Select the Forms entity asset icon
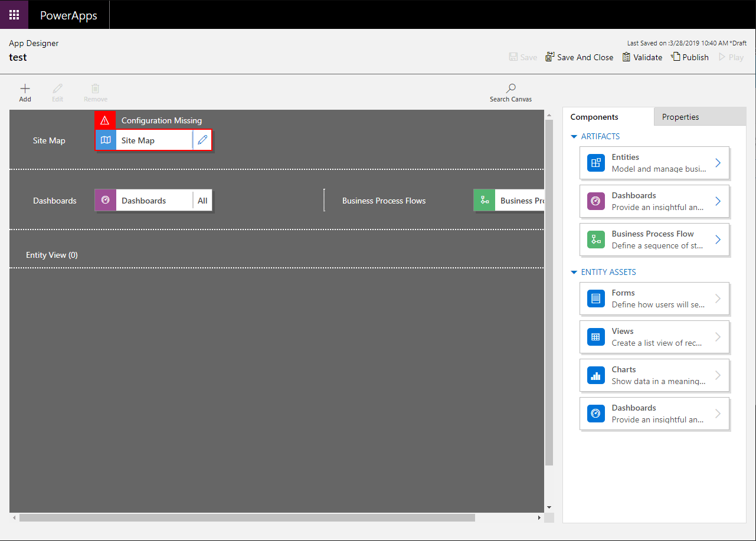756x541 pixels. click(596, 299)
